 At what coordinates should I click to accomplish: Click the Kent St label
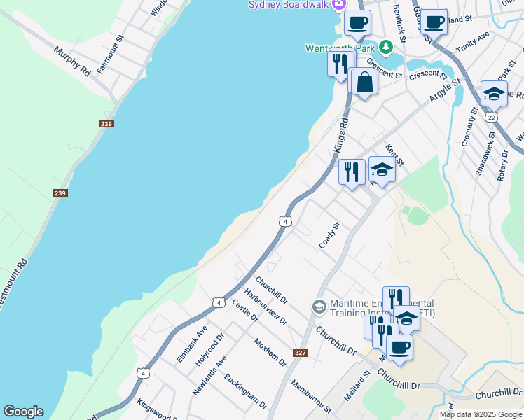(394, 155)
